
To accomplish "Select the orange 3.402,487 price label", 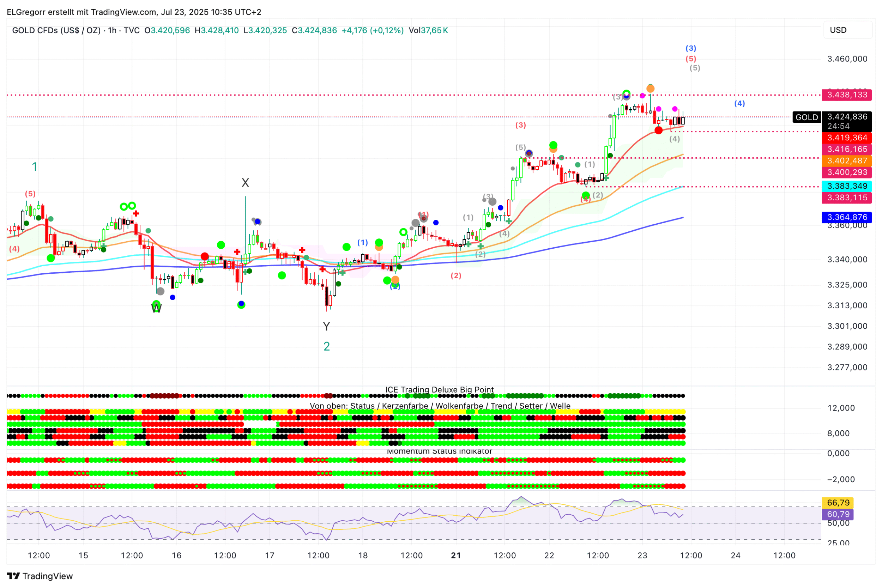I will pos(846,160).
